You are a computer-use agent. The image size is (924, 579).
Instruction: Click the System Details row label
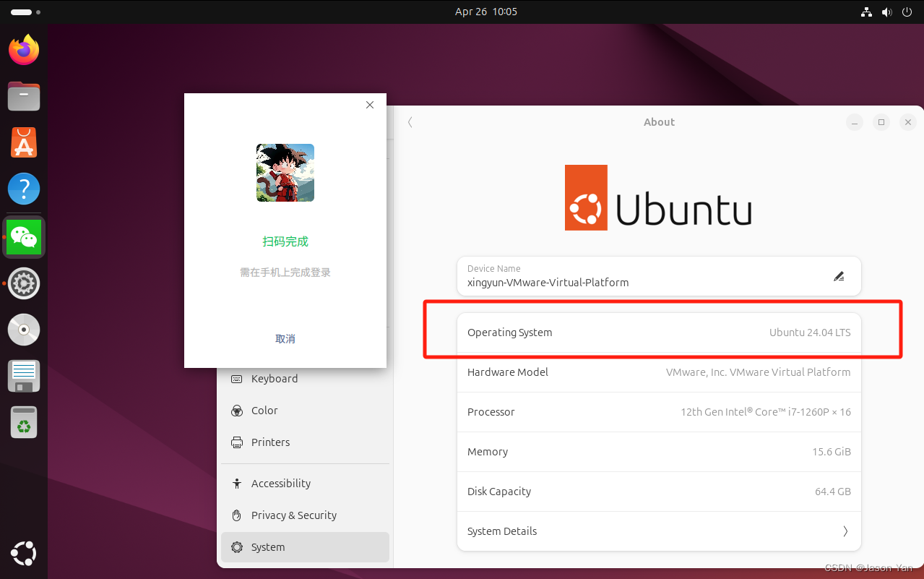[502, 531]
